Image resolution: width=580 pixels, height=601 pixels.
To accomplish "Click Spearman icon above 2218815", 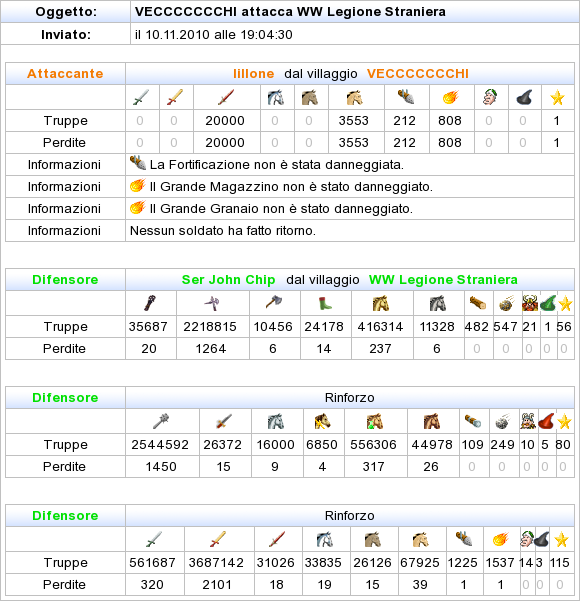I will (x=212, y=303).
